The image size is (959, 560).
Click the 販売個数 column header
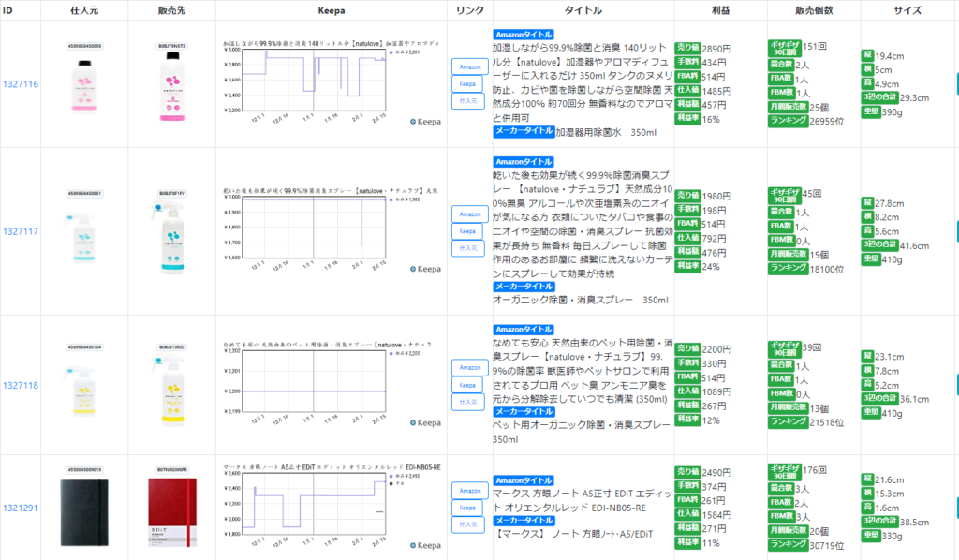coord(813,10)
